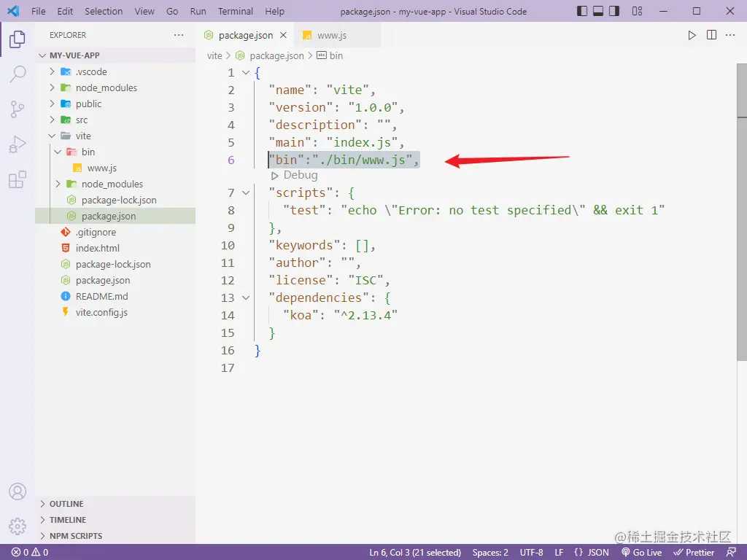Expand the NPM SCRIPTS section

coord(115,536)
